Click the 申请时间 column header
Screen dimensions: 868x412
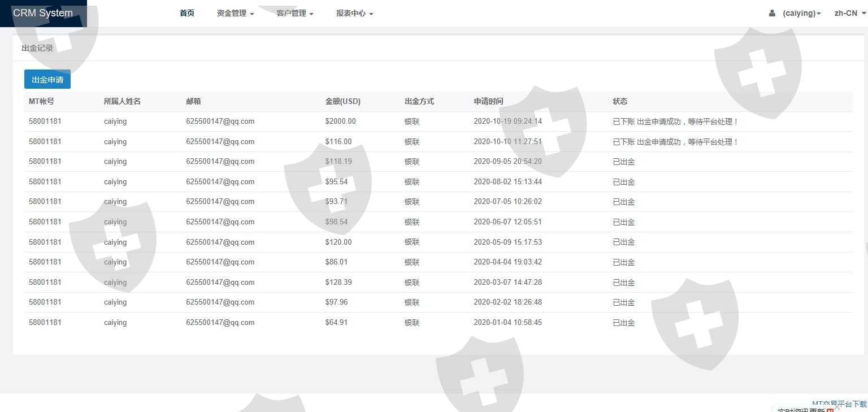click(488, 101)
